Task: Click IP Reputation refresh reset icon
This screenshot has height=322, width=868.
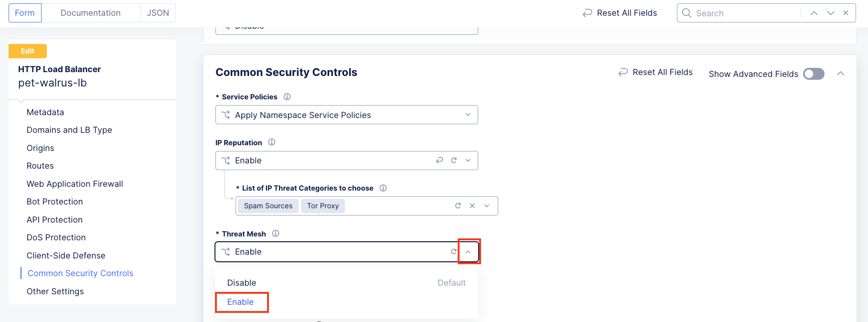Action: coord(454,161)
